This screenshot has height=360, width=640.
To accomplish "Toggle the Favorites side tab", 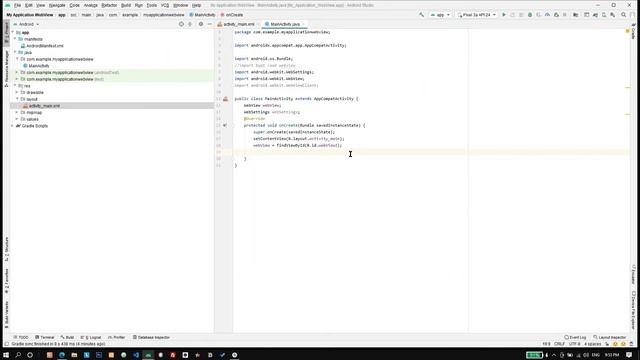I will (6, 281).
